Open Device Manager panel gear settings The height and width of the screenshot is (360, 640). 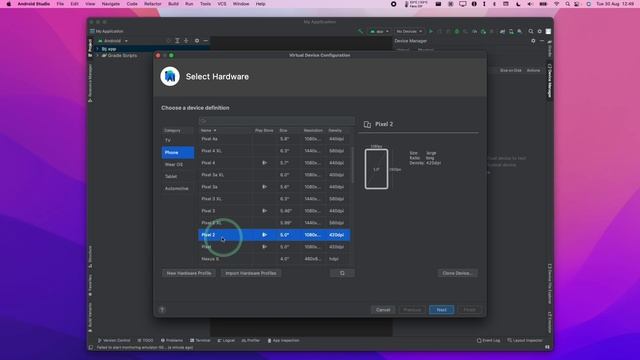tap(533, 41)
